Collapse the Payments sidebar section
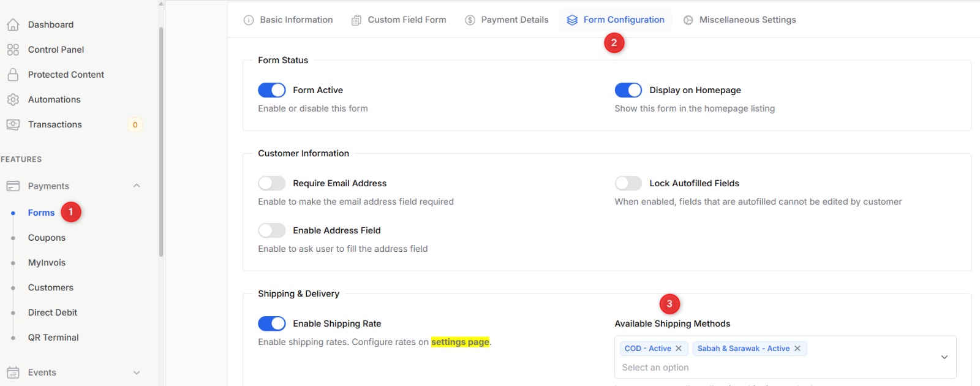This screenshot has width=980, height=386. (137, 186)
